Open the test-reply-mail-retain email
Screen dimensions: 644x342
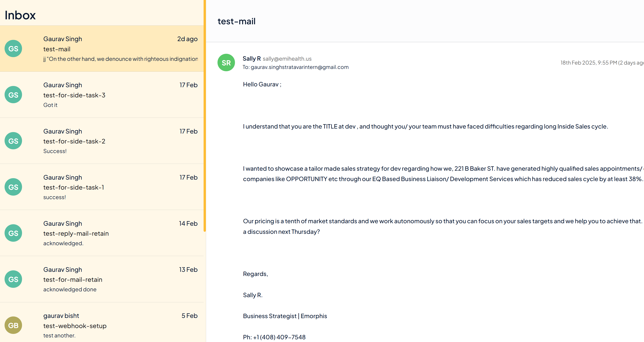tap(102, 233)
